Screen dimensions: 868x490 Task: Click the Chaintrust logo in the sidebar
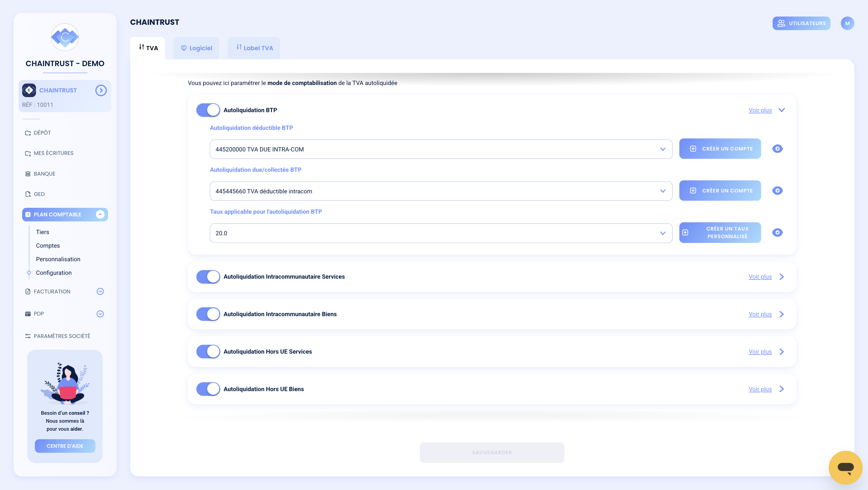tap(65, 37)
